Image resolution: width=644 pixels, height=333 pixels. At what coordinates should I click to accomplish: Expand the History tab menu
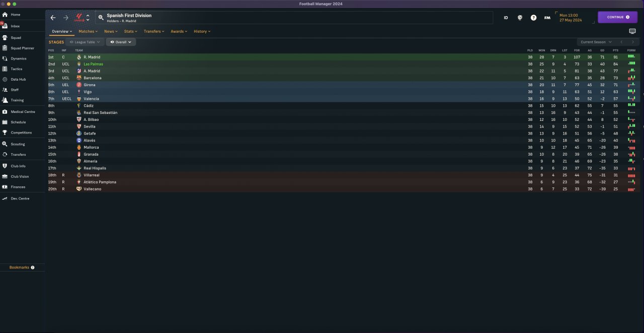click(x=202, y=31)
